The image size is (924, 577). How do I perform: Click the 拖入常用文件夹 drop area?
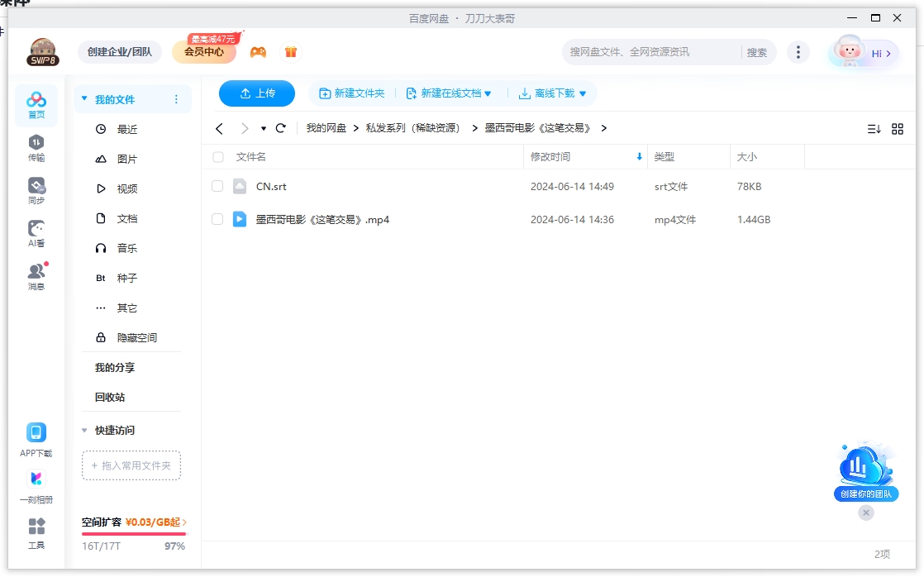tap(131, 465)
